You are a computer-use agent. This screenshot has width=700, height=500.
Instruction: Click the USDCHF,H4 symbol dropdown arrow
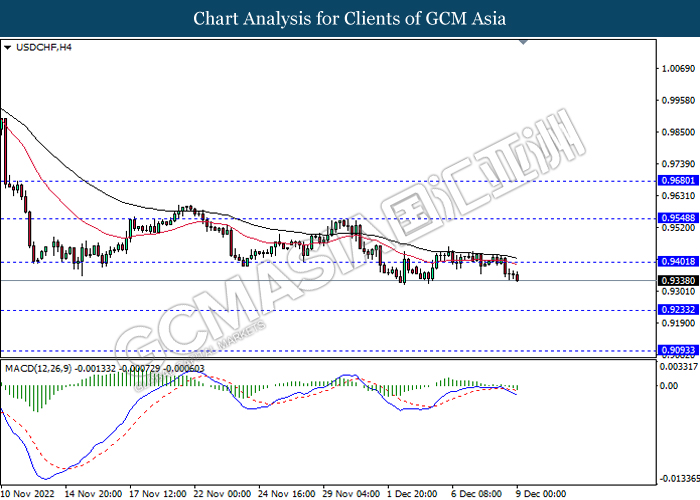[7, 47]
